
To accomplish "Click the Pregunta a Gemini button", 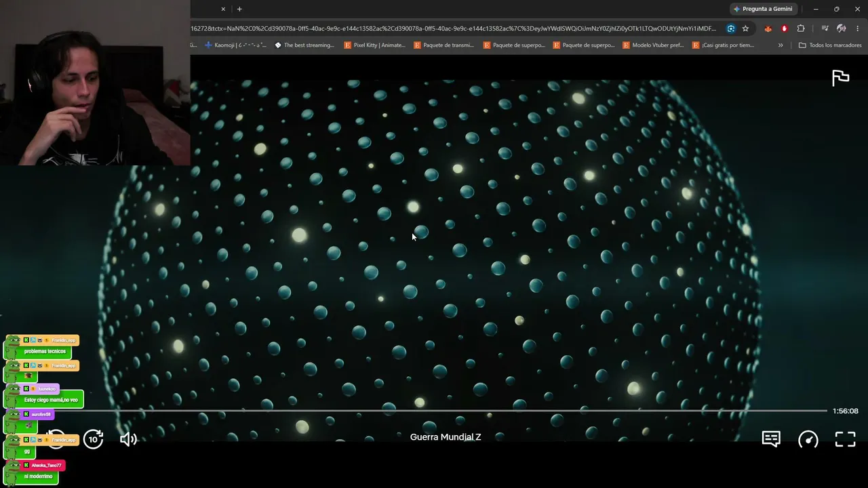I will [763, 9].
